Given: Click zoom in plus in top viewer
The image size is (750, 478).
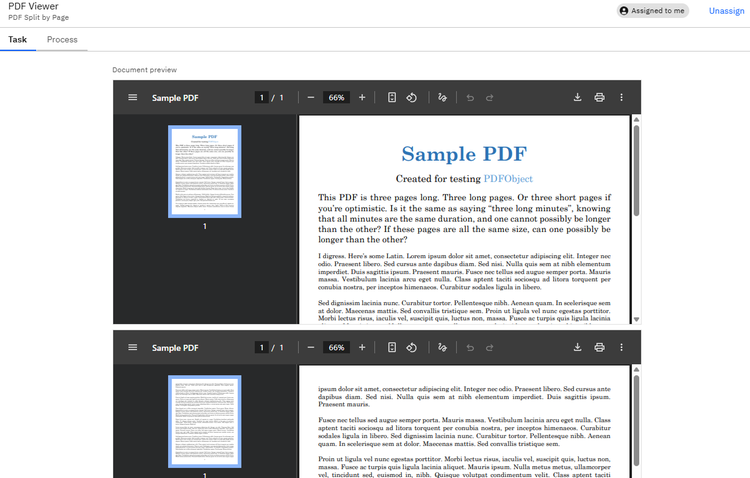Looking at the screenshot, I should [x=362, y=98].
